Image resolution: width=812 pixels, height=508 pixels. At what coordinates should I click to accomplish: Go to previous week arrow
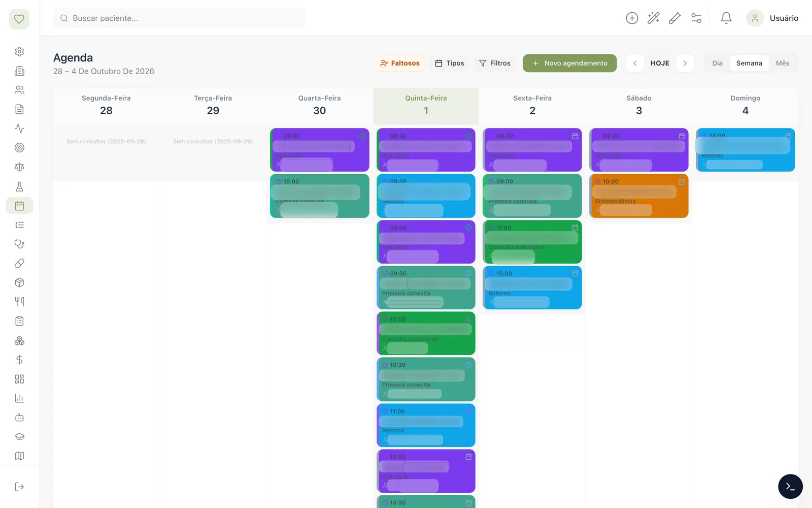635,63
